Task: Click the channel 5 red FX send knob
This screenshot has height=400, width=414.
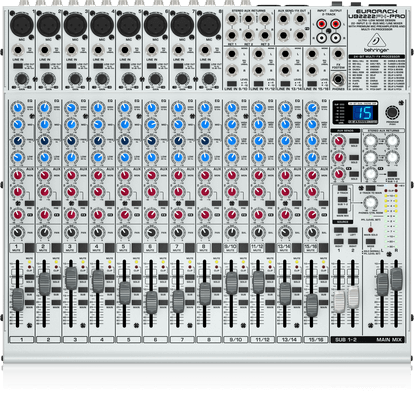Action: point(125,215)
